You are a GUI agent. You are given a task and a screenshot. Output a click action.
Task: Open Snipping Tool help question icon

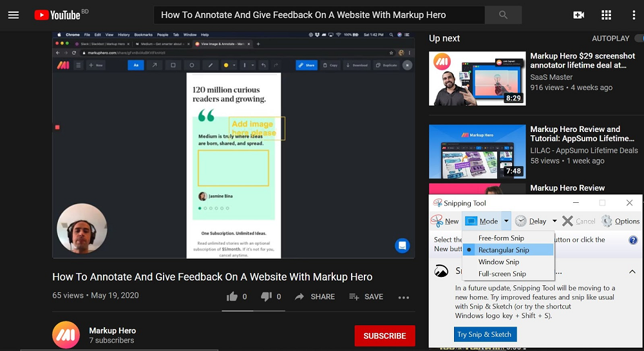(633, 240)
